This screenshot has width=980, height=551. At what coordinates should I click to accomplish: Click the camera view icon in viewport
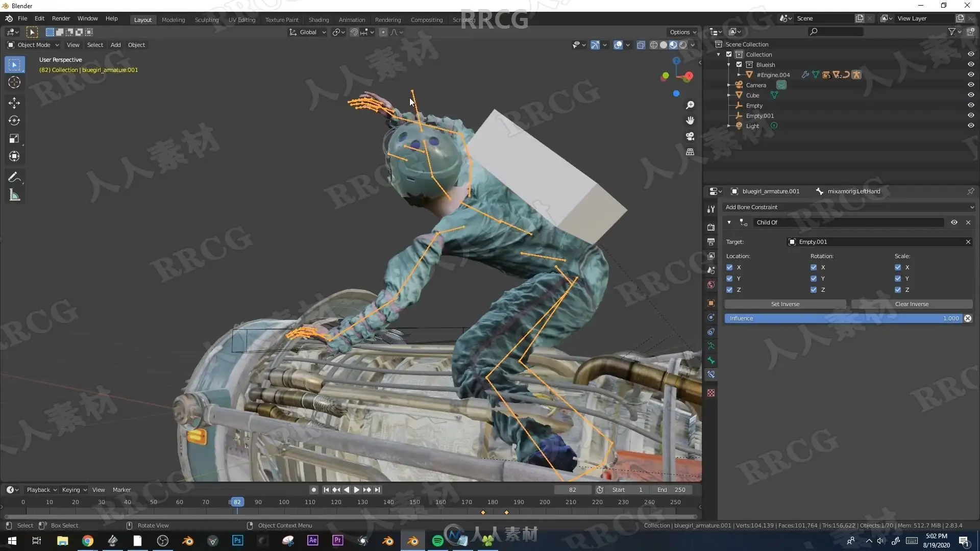(690, 136)
